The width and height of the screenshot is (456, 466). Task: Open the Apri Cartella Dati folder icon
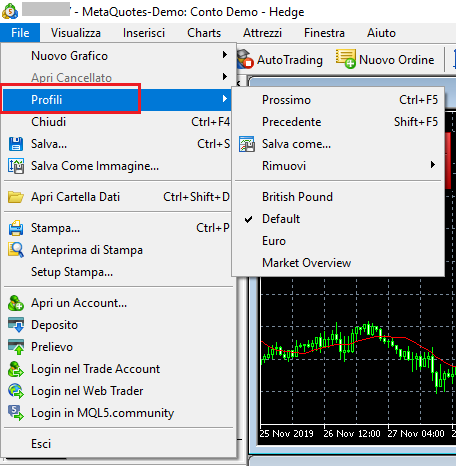pyautogui.click(x=16, y=197)
